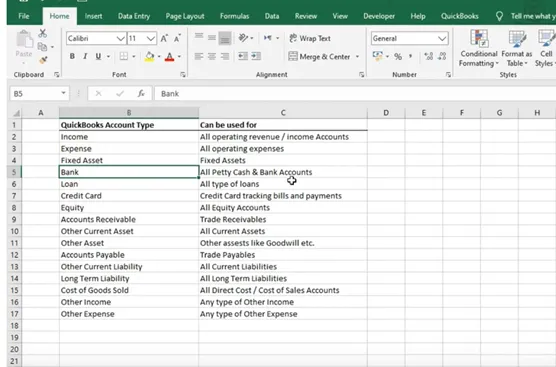
Task: Open font color dropdown arrow
Action: coord(179,56)
